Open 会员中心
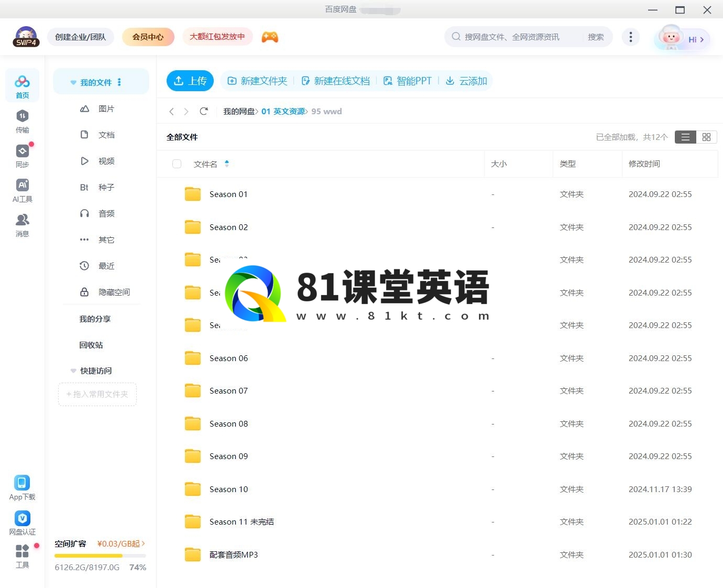Viewport: 723px width, 588px height. pos(148,37)
